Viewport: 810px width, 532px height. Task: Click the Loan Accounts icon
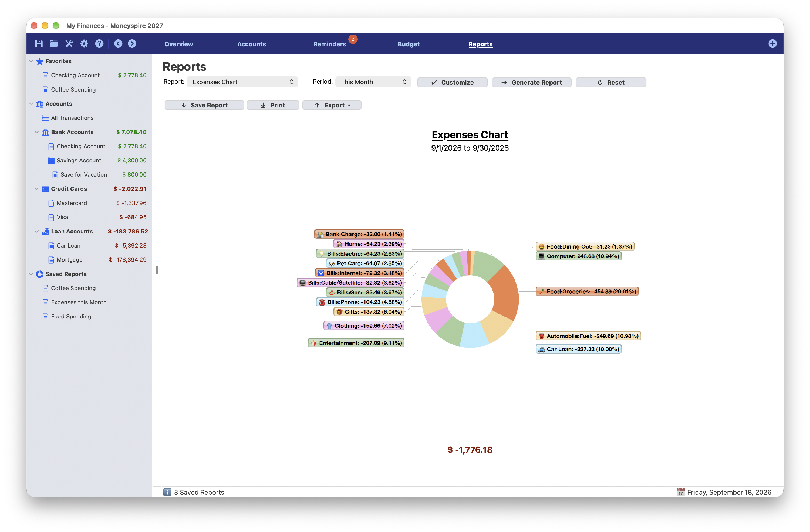(45, 232)
